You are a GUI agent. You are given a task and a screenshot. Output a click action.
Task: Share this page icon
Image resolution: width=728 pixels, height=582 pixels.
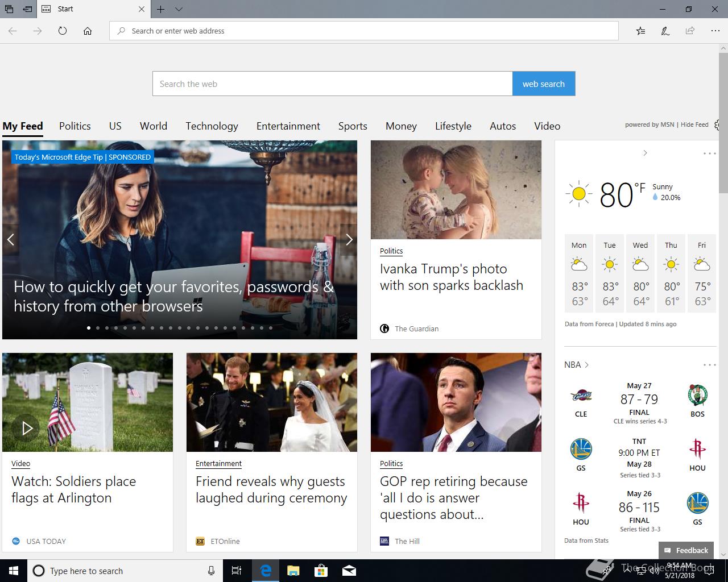click(690, 31)
